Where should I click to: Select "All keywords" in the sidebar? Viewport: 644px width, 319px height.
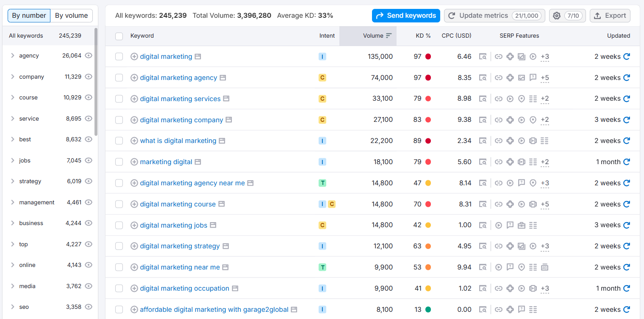click(26, 36)
